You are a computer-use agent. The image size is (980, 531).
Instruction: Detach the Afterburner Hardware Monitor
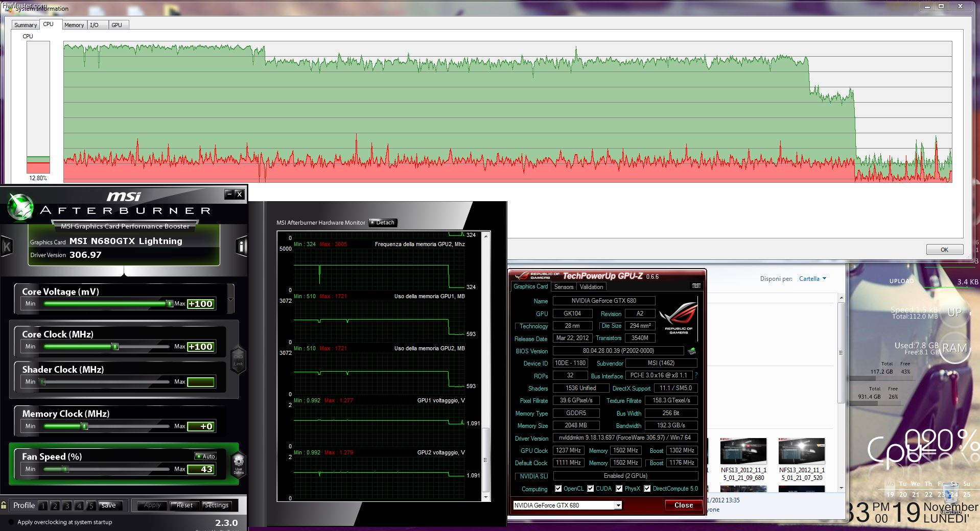pos(383,223)
